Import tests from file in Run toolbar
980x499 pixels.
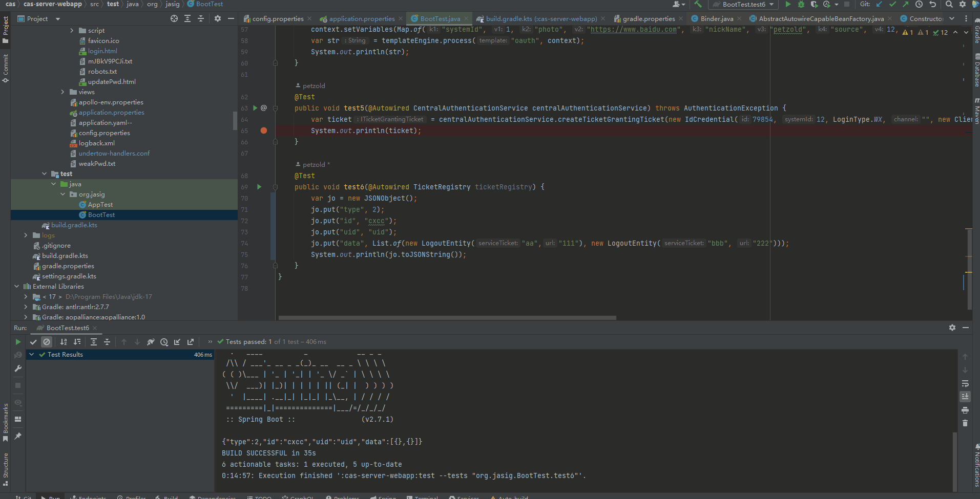coord(177,342)
